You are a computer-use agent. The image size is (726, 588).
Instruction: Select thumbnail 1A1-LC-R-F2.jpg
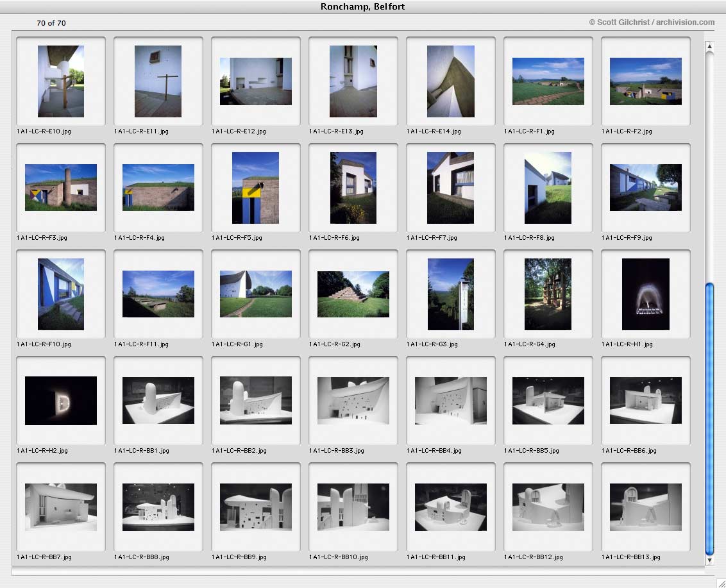pyautogui.click(x=645, y=81)
